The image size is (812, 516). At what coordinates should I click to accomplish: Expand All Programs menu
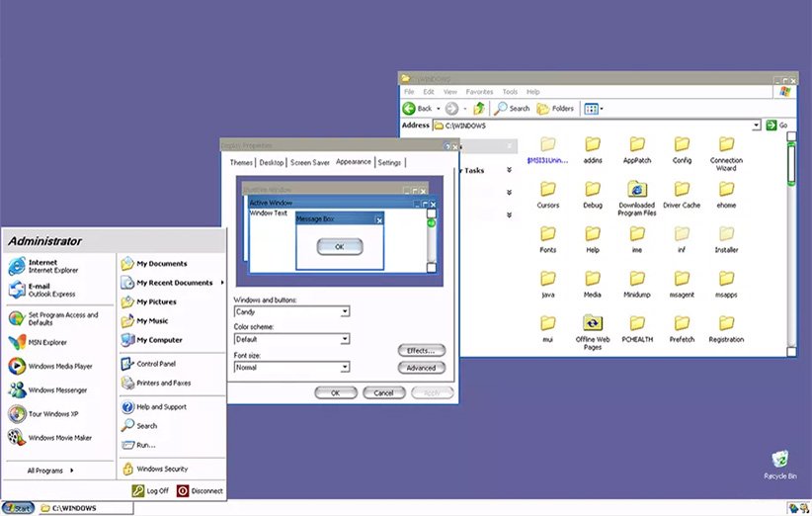pos(50,471)
